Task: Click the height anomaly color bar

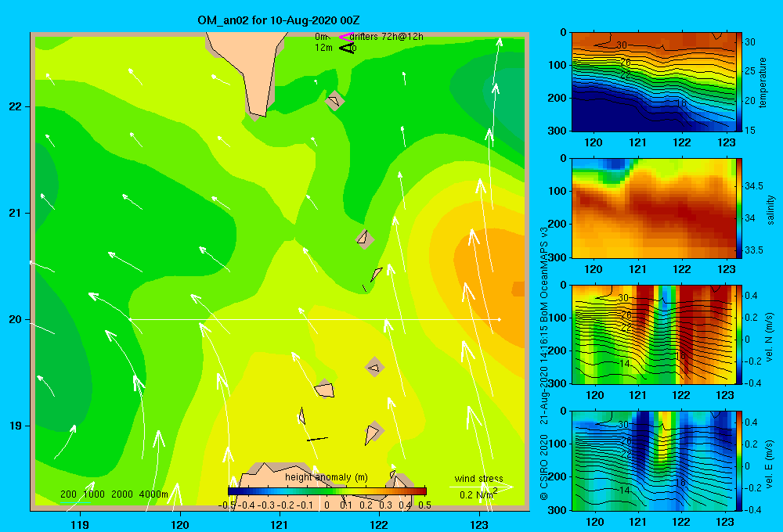Action: click(x=327, y=491)
